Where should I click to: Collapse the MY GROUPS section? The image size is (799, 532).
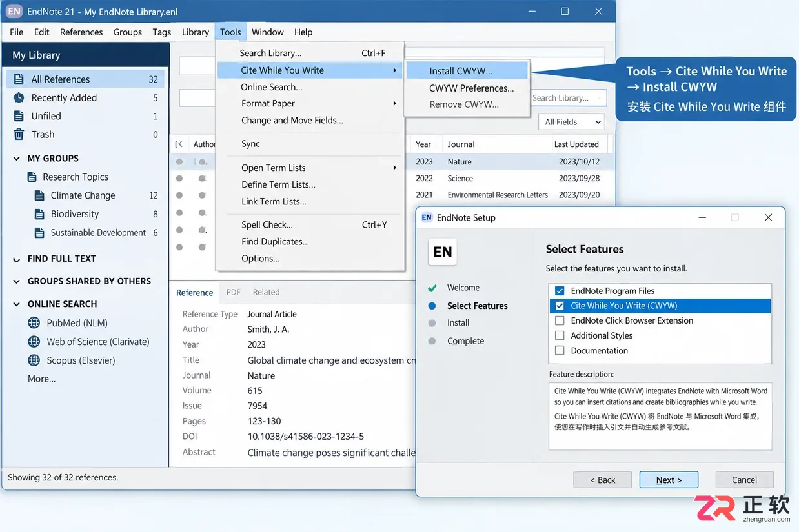tap(17, 159)
